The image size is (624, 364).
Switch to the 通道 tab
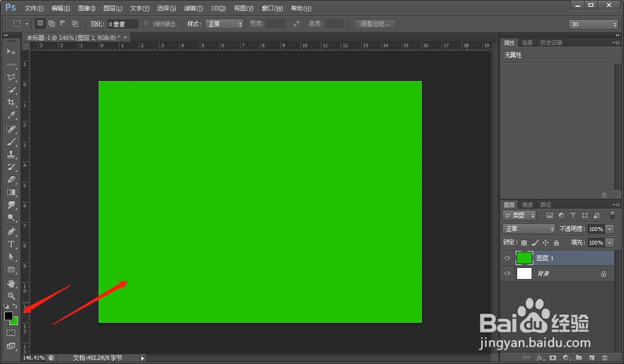tap(527, 205)
